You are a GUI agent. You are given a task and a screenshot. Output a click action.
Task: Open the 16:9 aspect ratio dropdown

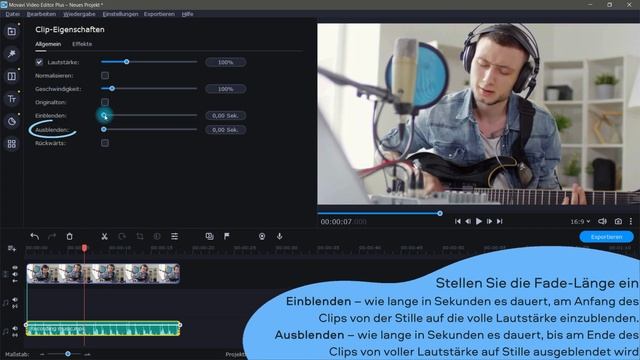point(580,221)
